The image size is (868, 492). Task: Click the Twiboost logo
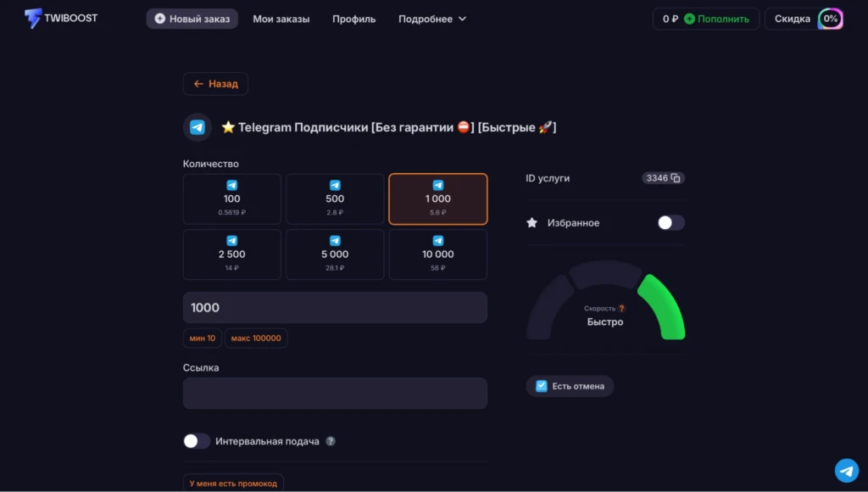coord(61,19)
